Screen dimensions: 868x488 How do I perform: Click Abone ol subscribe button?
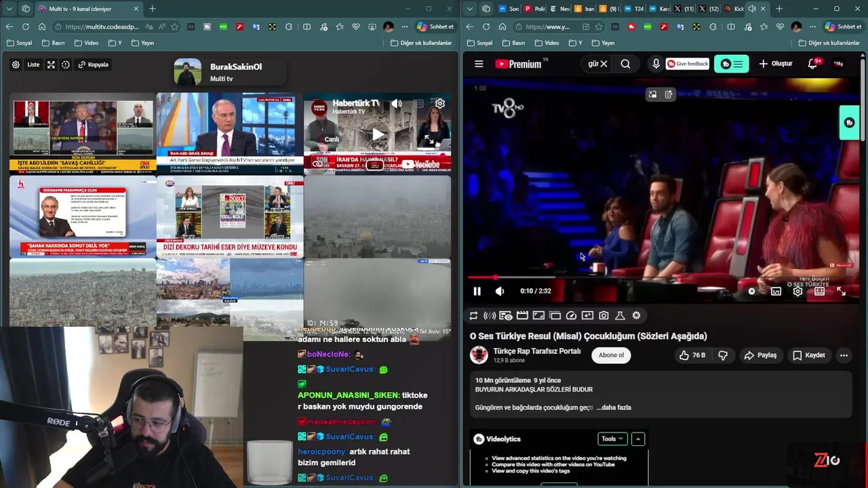(x=611, y=355)
